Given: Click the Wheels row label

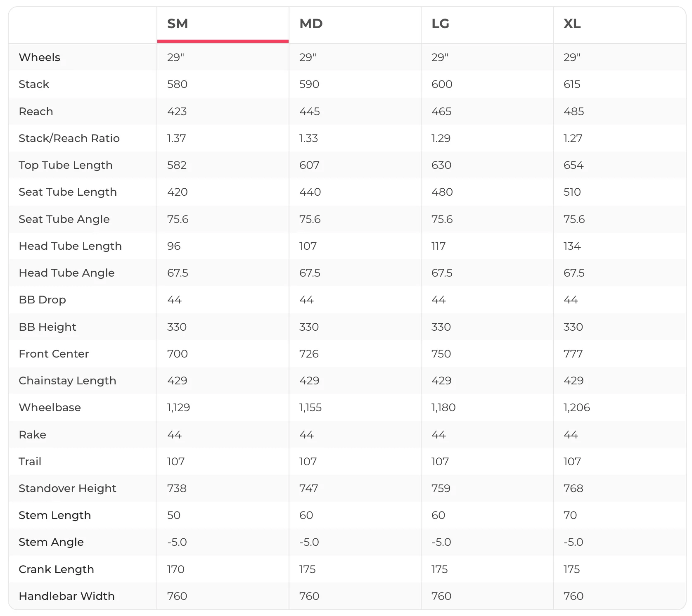Looking at the screenshot, I should tap(40, 57).
